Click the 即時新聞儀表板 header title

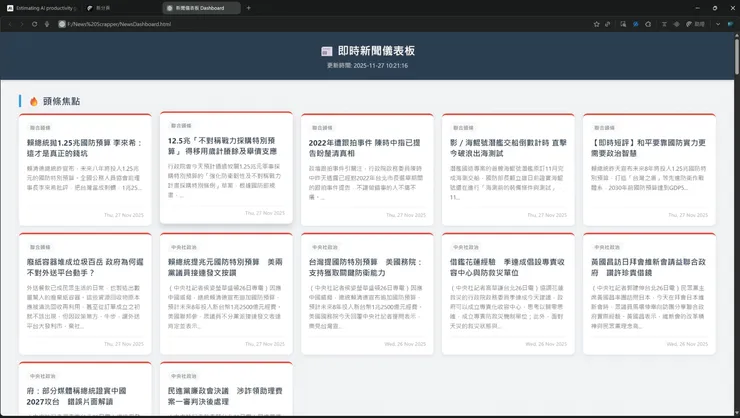[x=376, y=51]
